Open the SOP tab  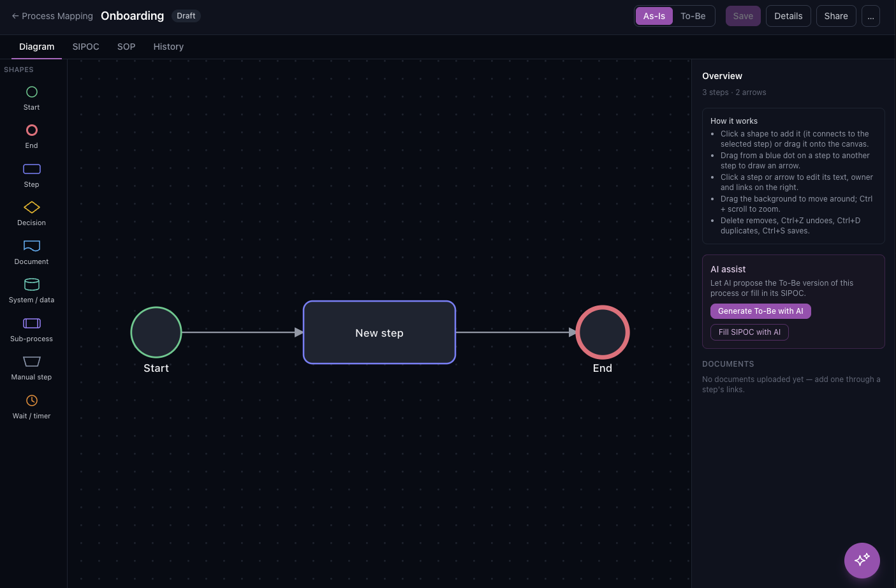coord(126,47)
